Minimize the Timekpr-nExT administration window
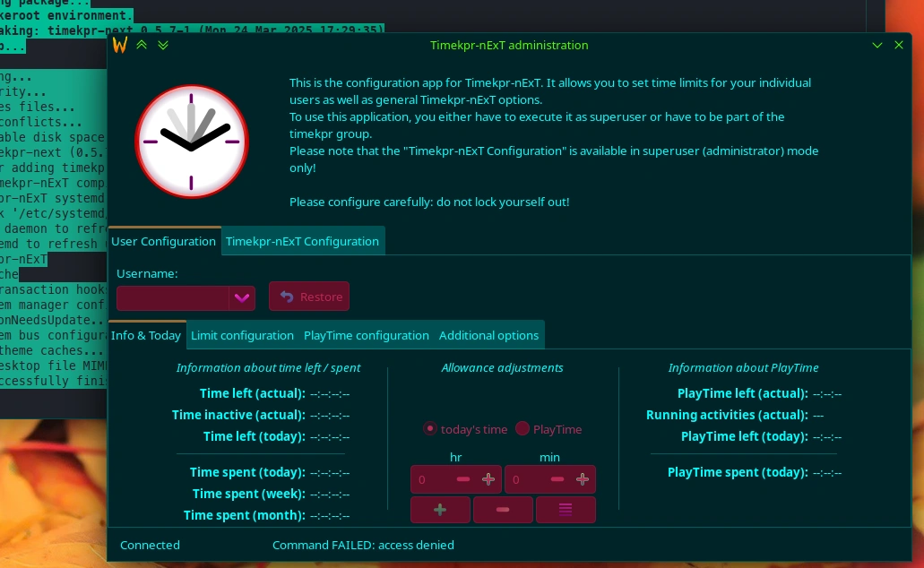924x568 pixels. pos(877,46)
